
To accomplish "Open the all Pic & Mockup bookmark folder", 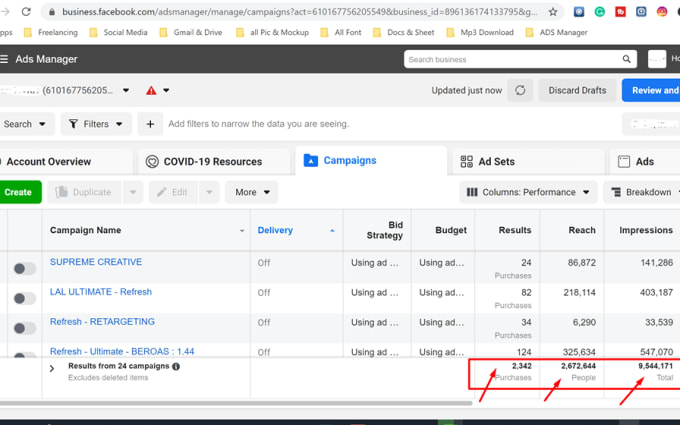I will (x=272, y=33).
